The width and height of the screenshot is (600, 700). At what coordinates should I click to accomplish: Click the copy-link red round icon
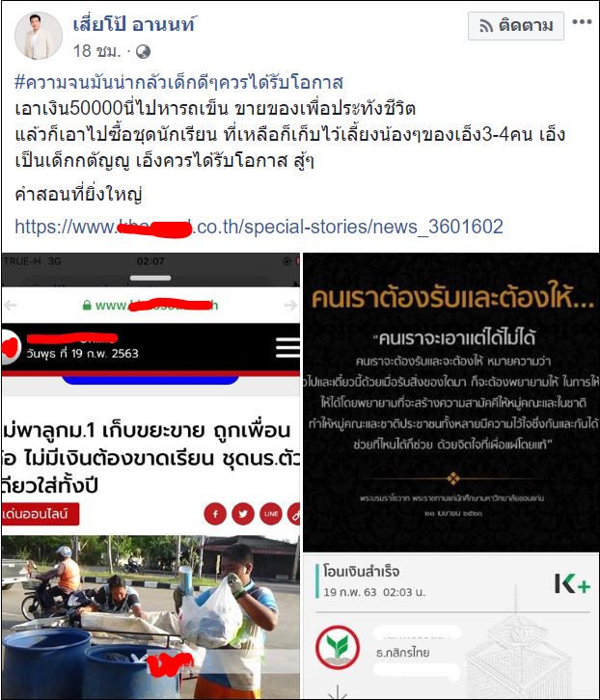point(294,514)
